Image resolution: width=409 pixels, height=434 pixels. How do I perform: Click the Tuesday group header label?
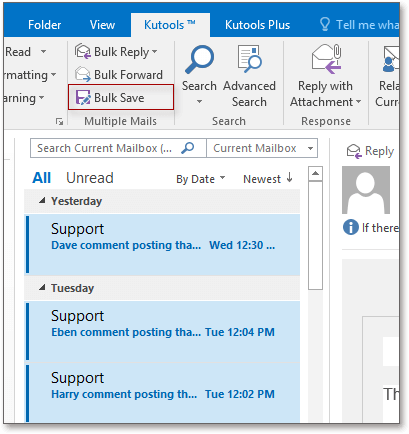(x=72, y=288)
